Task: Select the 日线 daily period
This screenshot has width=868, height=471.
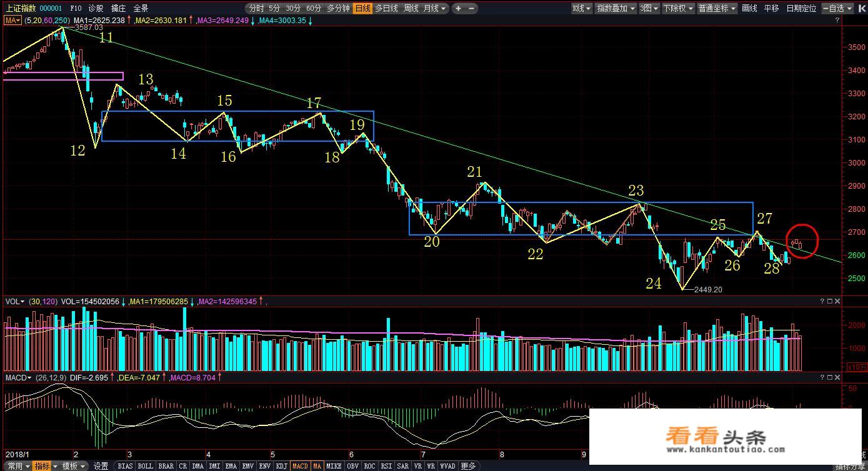Action: (x=362, y=9)
